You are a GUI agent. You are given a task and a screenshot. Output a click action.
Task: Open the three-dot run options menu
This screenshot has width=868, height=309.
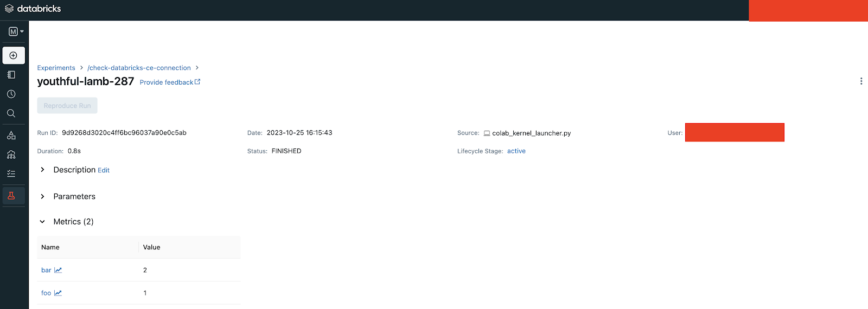[x=861, y=81]
